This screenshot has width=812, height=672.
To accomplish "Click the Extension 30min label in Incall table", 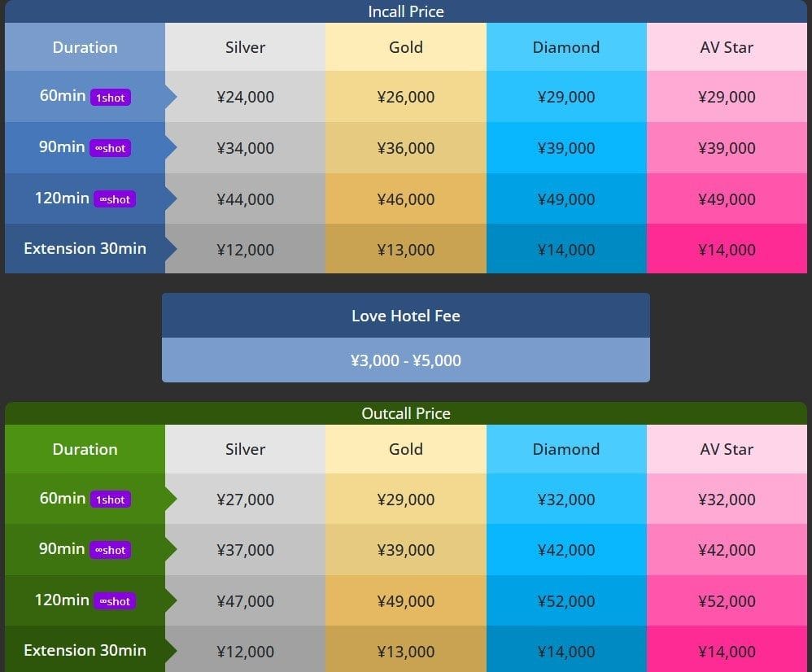I will coord(85,249).
